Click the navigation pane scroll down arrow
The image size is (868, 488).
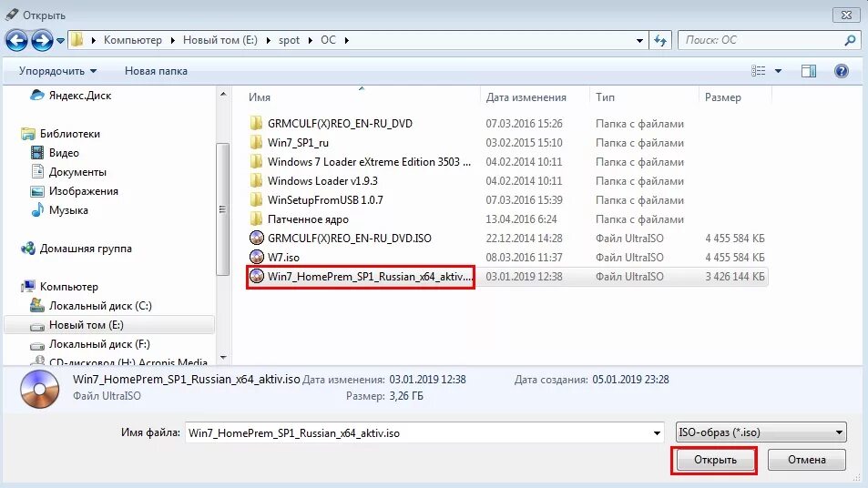pos(223,358)
